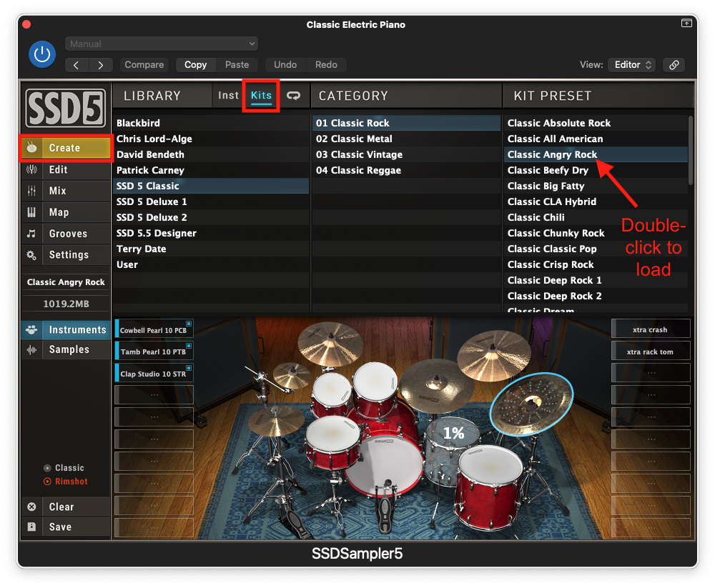Select the Classic Big Fatty preset

pos(596,186)
